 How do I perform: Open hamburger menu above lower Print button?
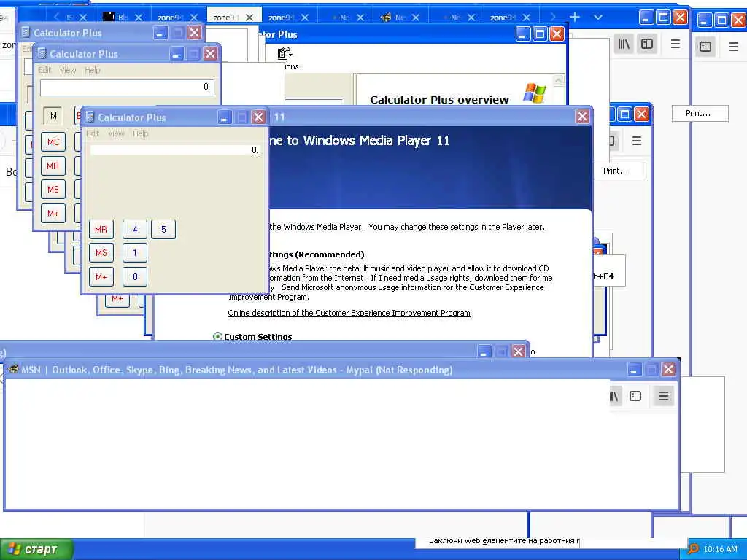636,141
